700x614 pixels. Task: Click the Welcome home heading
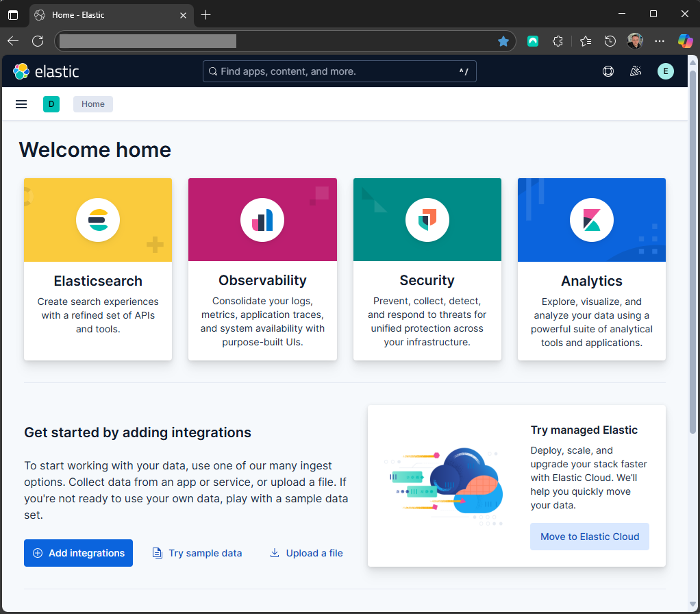[95, 149]
